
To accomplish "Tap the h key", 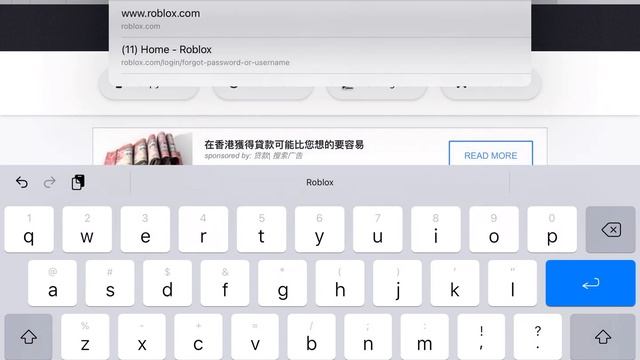I will tap(340, 283).
